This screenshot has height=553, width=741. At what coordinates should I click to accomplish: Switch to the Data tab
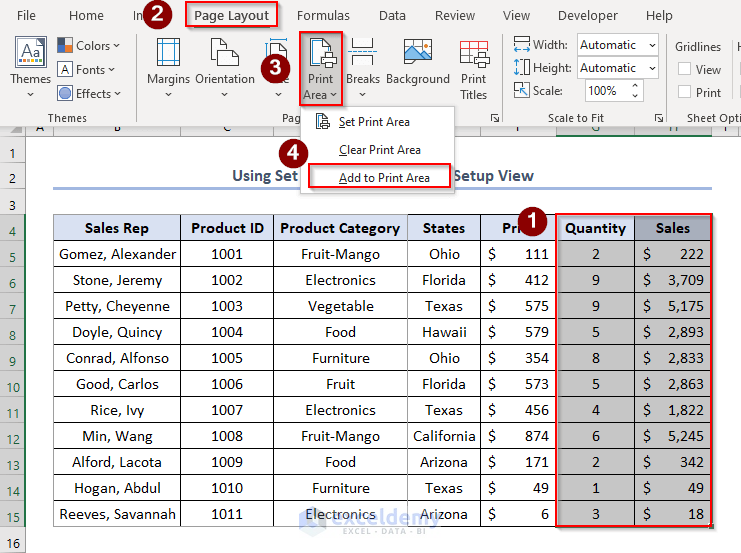[x=392, y=16]
